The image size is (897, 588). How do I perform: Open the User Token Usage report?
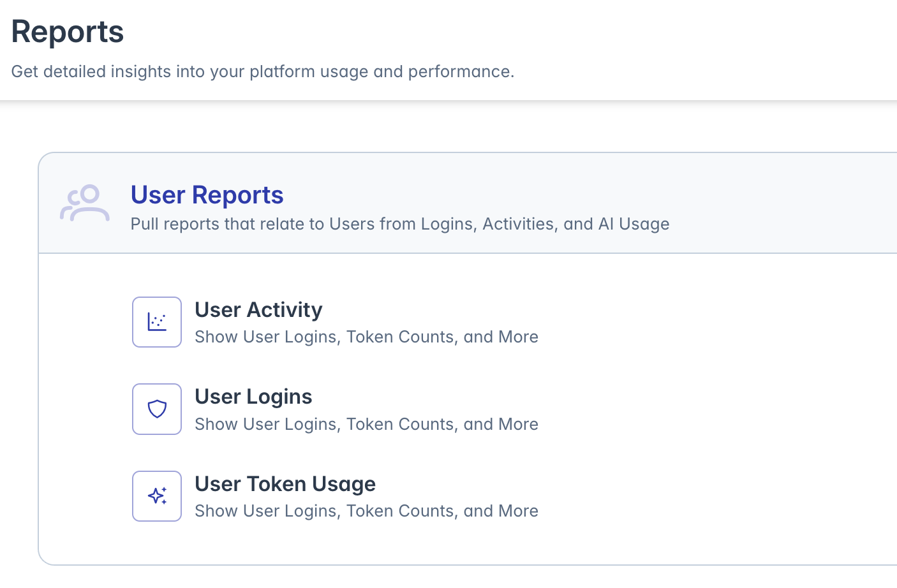[285, 484]
